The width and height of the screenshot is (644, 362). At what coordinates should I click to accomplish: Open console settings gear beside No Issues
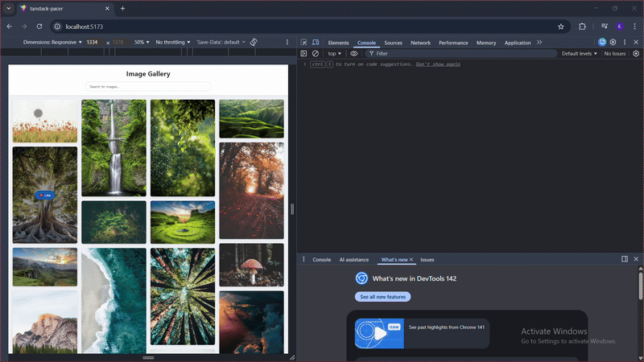point(636,54)
